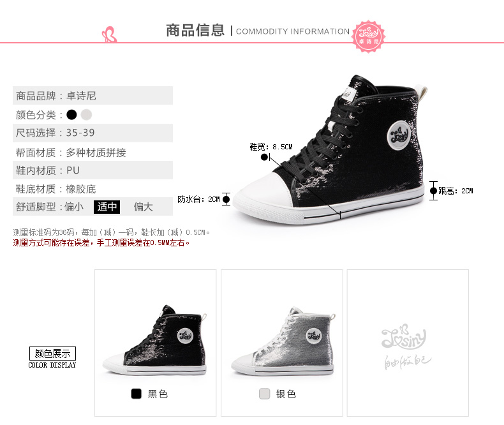Choose the 偏大 fit option
The image size is (504, 425).
[x=144, y=207]
